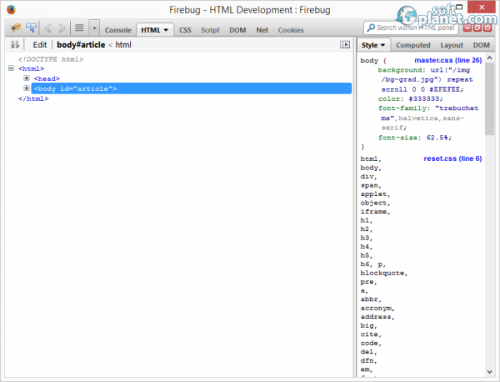The image size is (500, 382).
Task: Click the search magnifier icon
Action: tap(371, 28)
